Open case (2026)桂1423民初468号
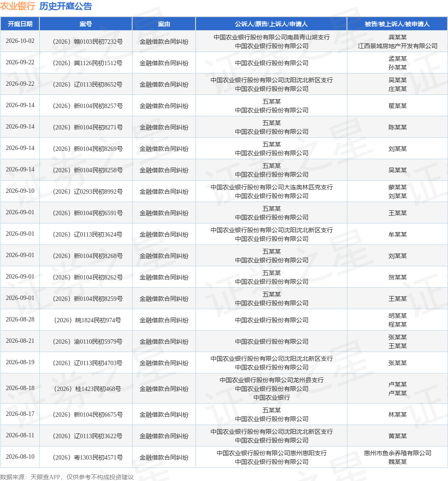 [87, 389]
